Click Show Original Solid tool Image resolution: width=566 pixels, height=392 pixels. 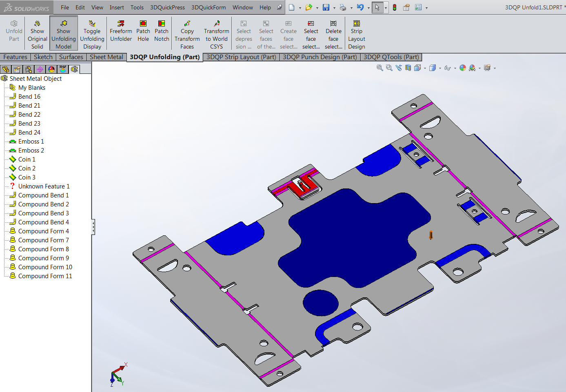click(x=37, y=34)
